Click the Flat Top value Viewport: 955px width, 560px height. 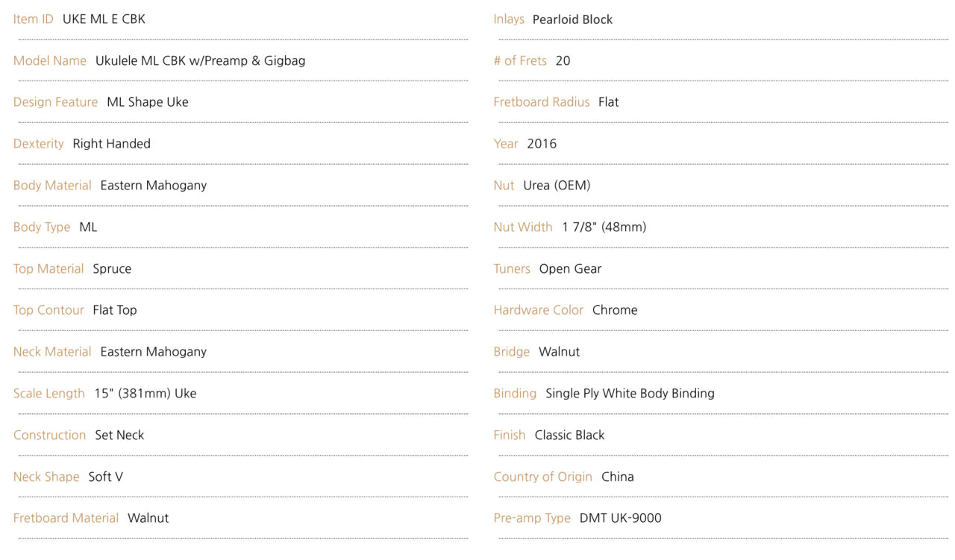click(x=115, y=310)
